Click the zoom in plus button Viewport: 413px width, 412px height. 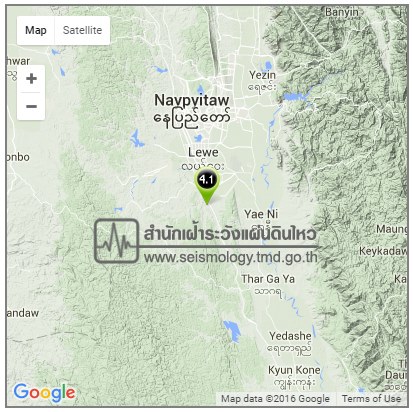(31, 79)
